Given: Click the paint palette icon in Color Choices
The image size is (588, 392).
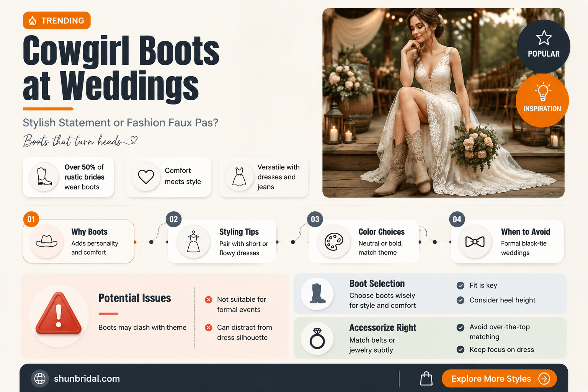Looking at the screenshot, I should pyautogui.click(x=334, y=242).
